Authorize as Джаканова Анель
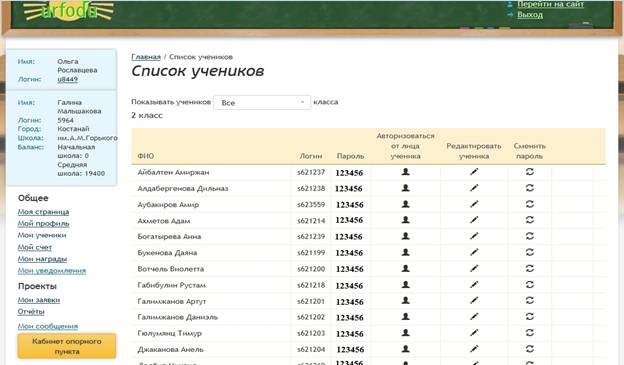The width and height of the screenshot is (624, 365). coord(405,349)
